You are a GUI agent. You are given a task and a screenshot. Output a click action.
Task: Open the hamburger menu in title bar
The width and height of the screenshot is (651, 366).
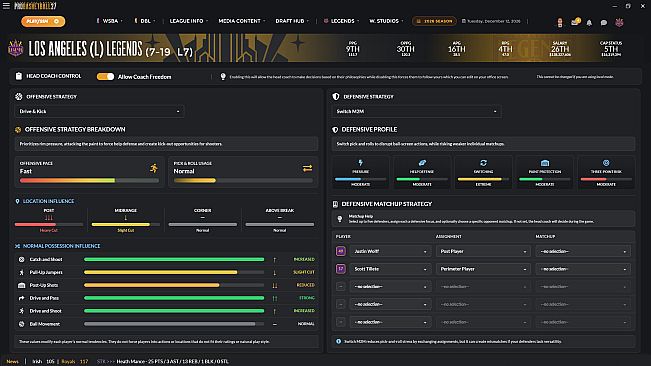[x=6, y=6]
